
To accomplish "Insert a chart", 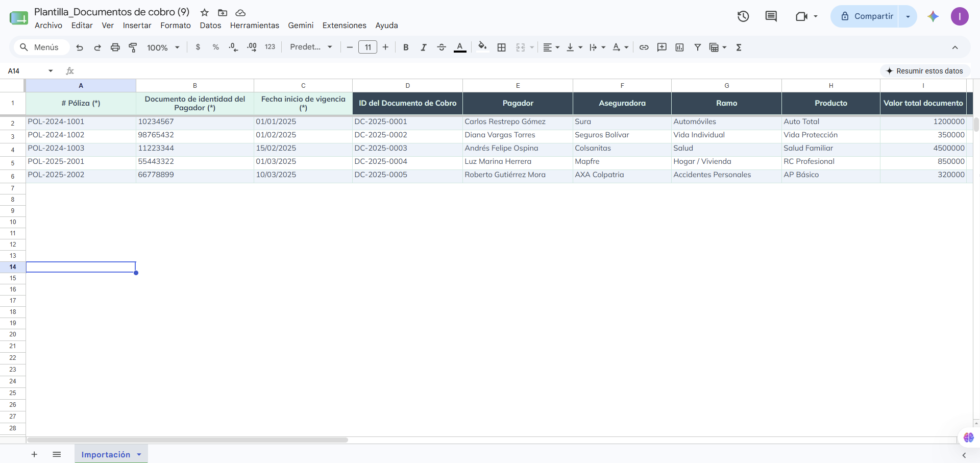I will click(x=679, y=47).
